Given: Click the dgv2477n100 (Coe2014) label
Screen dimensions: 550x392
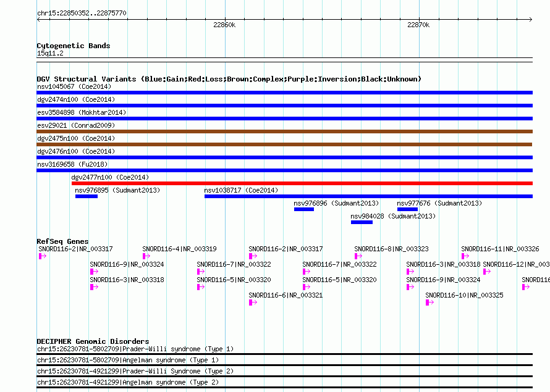Looking at the screenshot, I should pos(110,177).
